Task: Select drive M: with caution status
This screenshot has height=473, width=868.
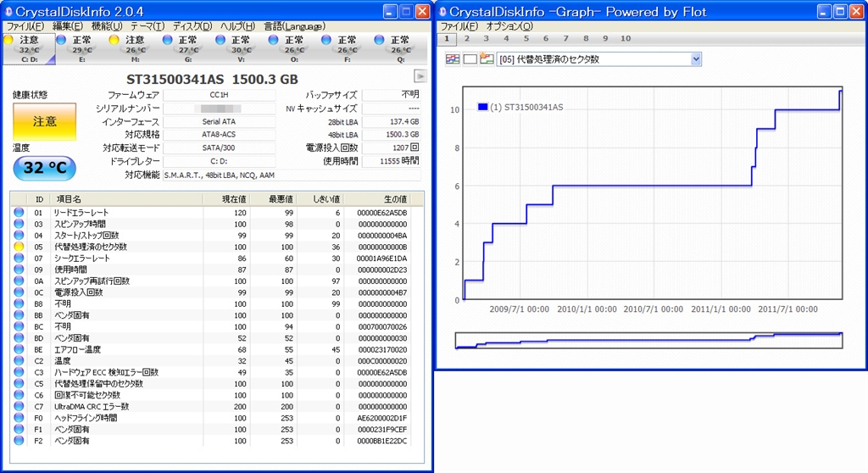Action: [135, 48]
